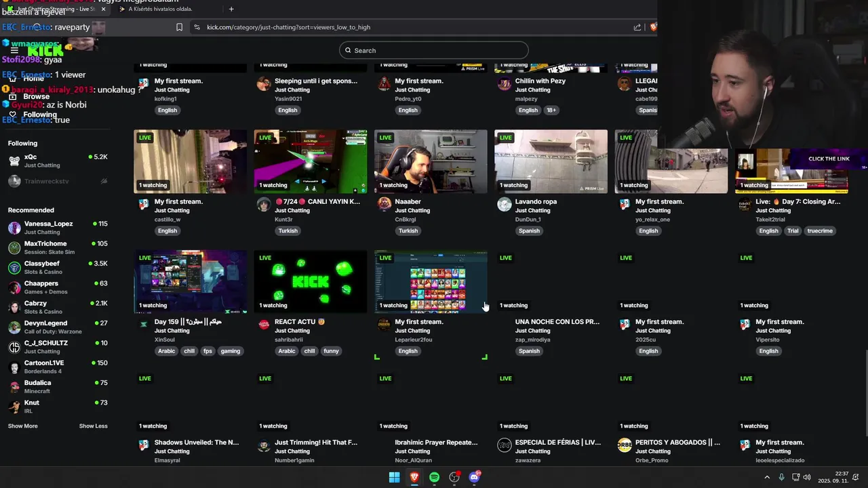Open Naaaber stream thumbnail

431,161
